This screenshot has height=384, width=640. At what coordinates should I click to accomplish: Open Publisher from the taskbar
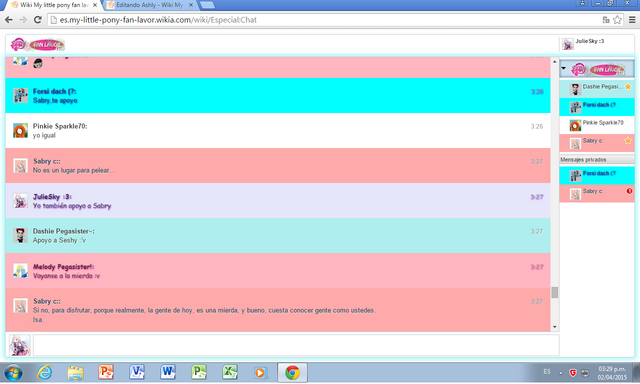coord(199,373)
